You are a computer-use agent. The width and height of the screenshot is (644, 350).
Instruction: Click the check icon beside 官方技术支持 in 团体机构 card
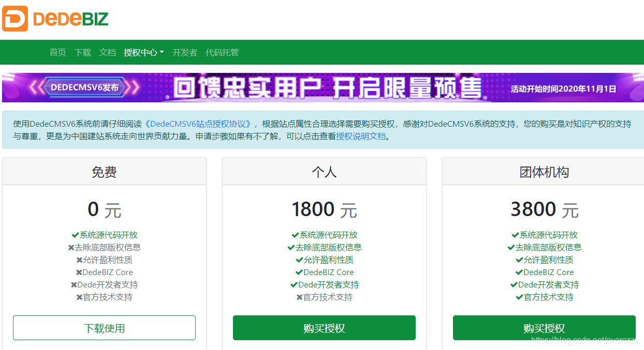(520, 297)
